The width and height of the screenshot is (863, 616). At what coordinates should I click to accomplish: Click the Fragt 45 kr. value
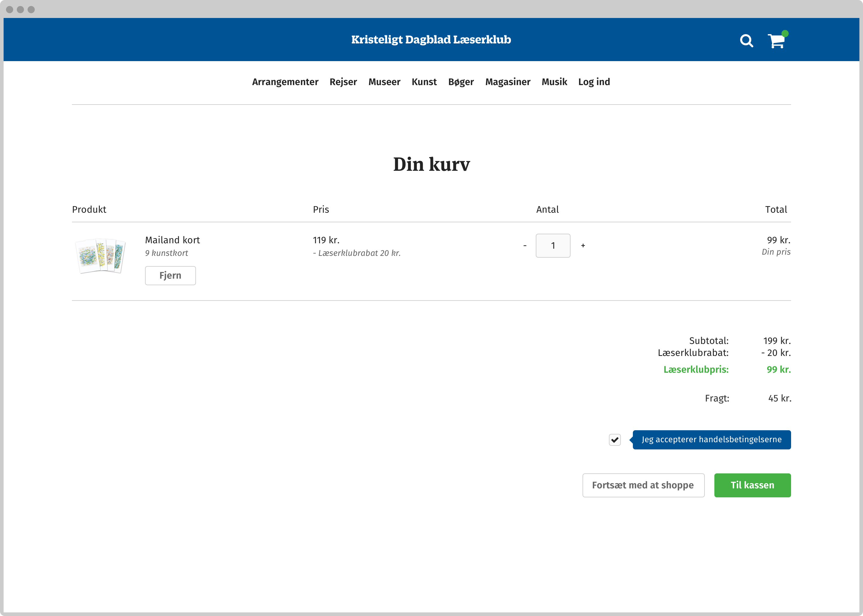(x=779, y=398)
